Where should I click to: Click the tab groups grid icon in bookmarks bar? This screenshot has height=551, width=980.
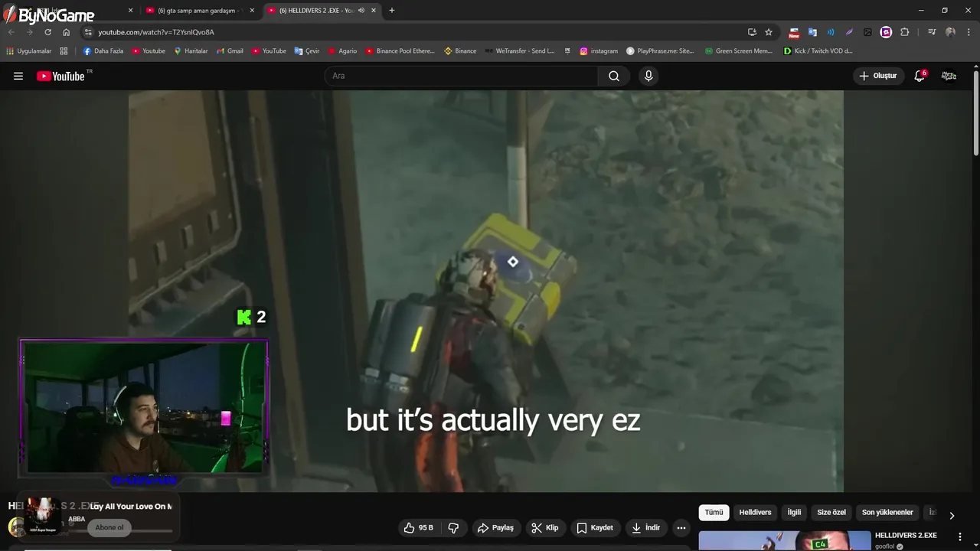pyautogui.click(x=64, y=51)
